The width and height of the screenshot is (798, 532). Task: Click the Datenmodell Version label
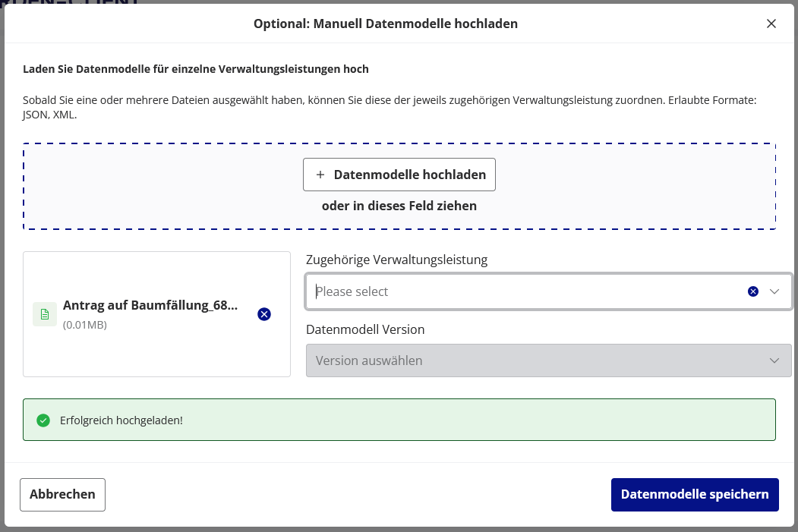click(365, 329)
